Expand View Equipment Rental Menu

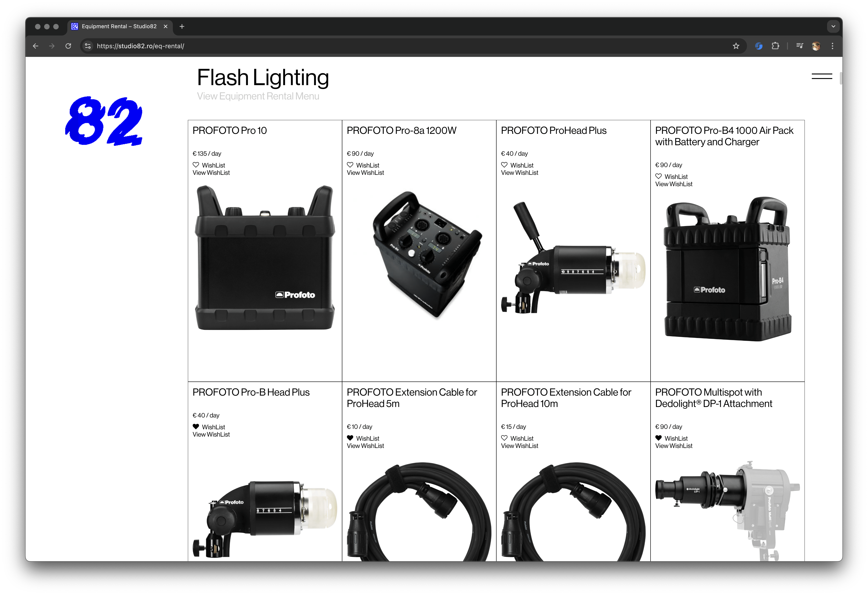click(258, 96)
